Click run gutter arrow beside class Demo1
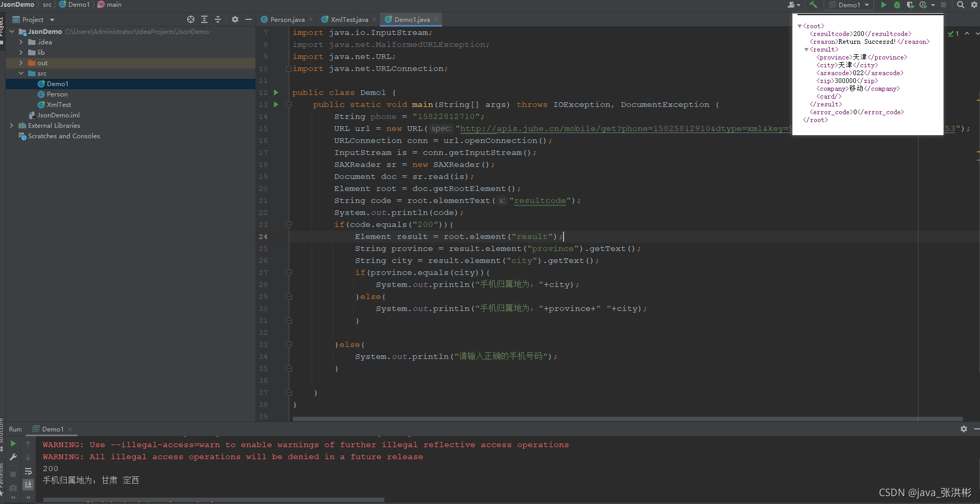Image resolution: width=980 pixels, height=504 pixels. (276, 92)
